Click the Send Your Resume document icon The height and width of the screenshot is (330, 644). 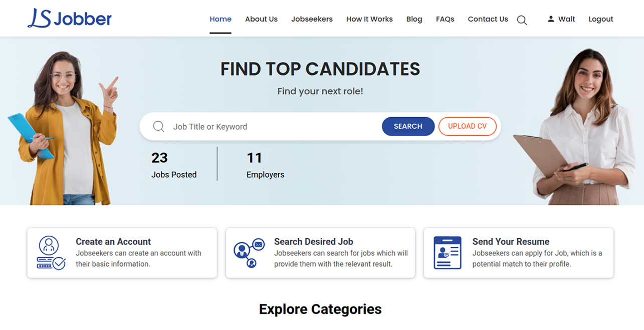coord(447,252)
